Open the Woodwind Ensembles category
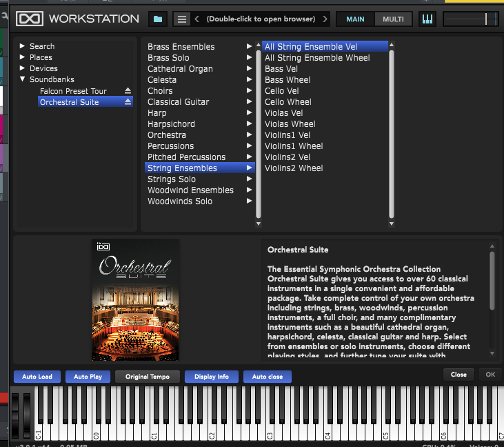504x447 pixels. click(200, 190)
